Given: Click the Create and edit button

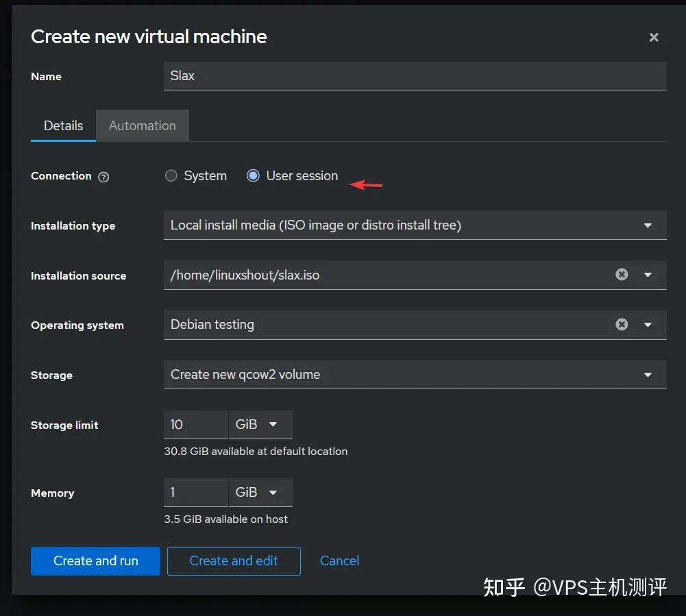Looking at the screenshot, I should 233,560.
